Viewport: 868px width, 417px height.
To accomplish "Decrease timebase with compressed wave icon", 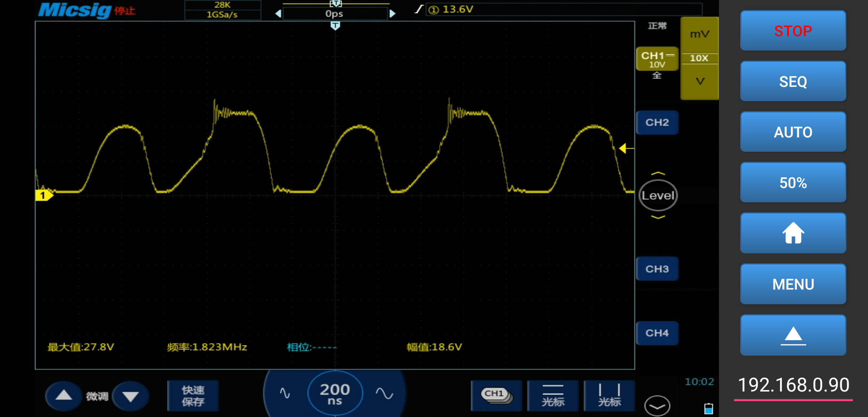I will [x=285, y=393].
